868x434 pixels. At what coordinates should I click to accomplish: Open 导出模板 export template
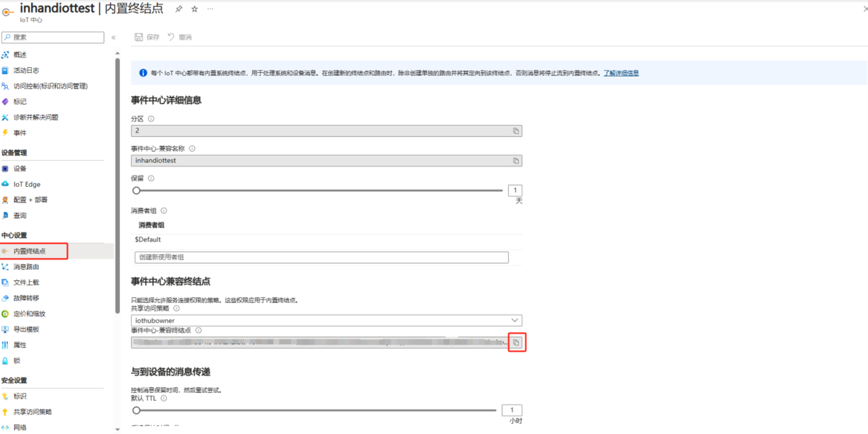tap(26, 329)
